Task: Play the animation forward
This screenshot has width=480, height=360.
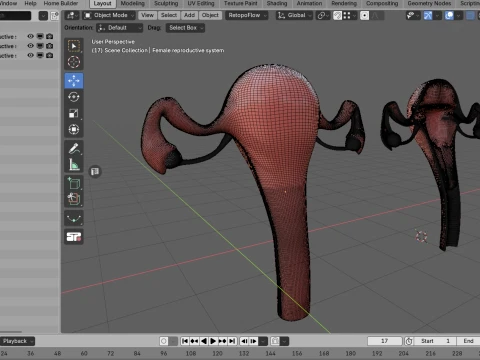Action: (x=213, y=341)
